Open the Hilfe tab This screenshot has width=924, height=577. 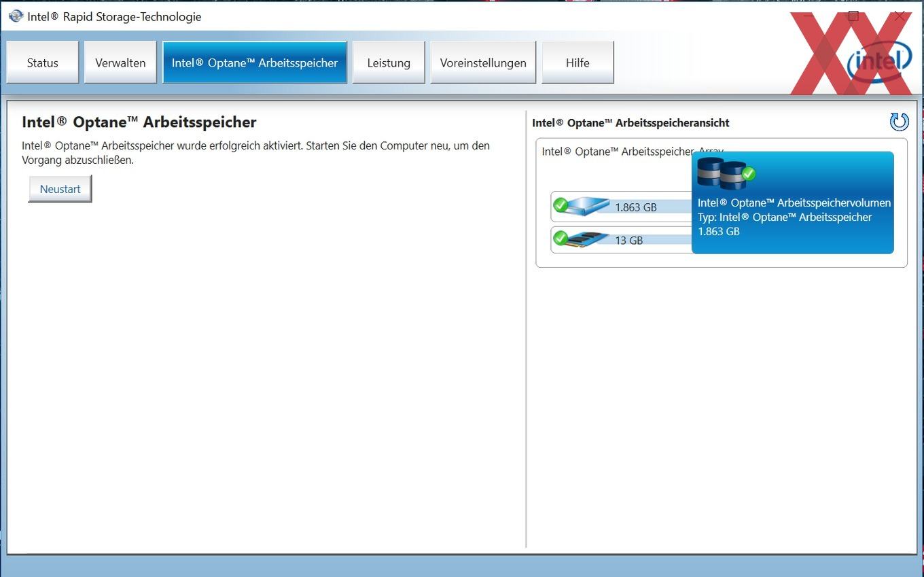[577, 63]
